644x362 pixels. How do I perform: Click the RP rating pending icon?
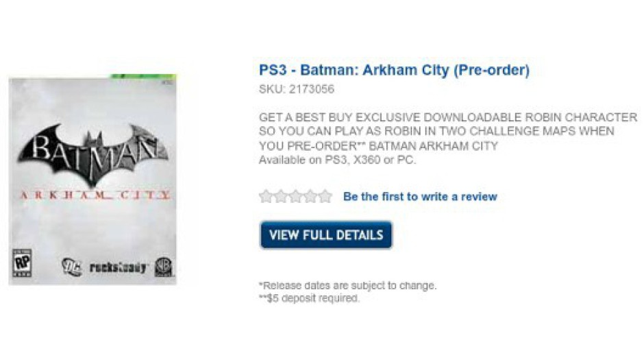[23, 264]
